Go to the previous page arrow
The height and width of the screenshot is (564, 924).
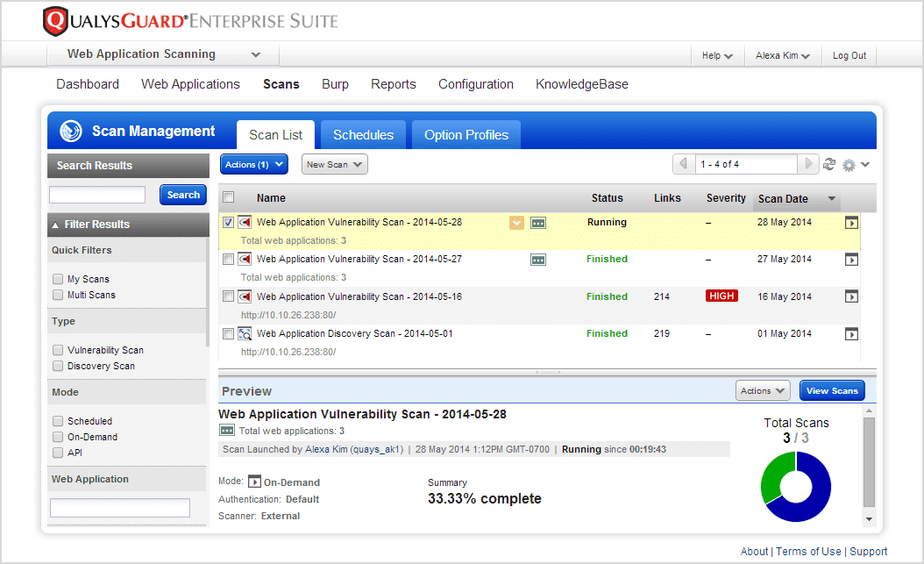tap(684, 163)
